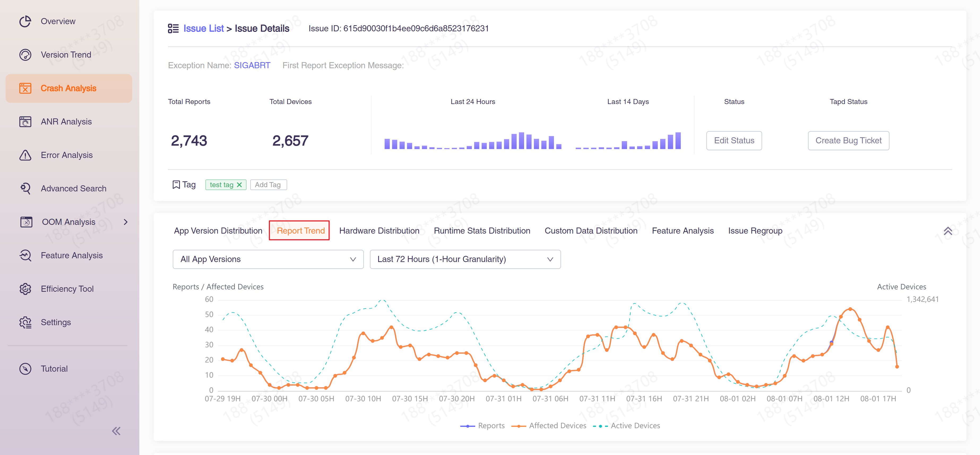980x455 pixels.
Task: Click the SIGABRT exception name link
Action: (252, 65)
